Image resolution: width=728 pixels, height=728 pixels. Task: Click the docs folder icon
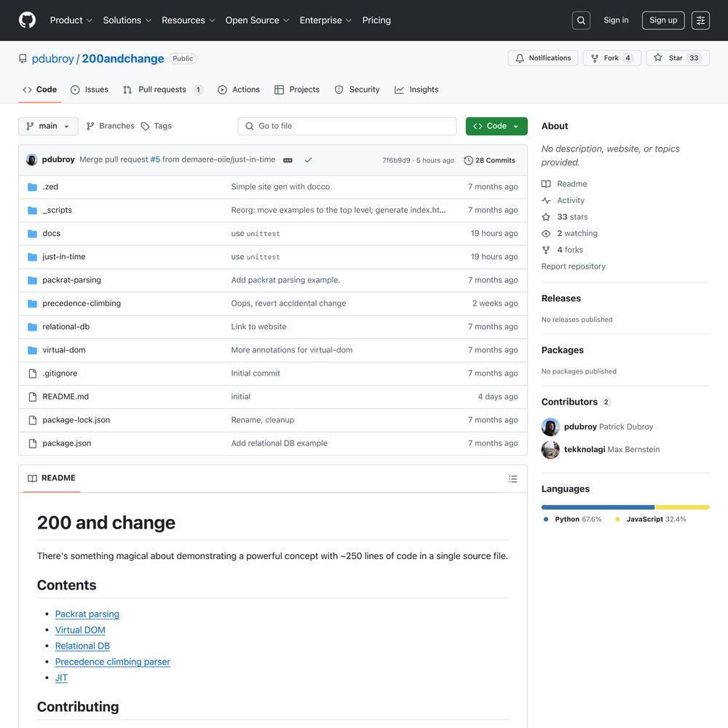(32, 234)
